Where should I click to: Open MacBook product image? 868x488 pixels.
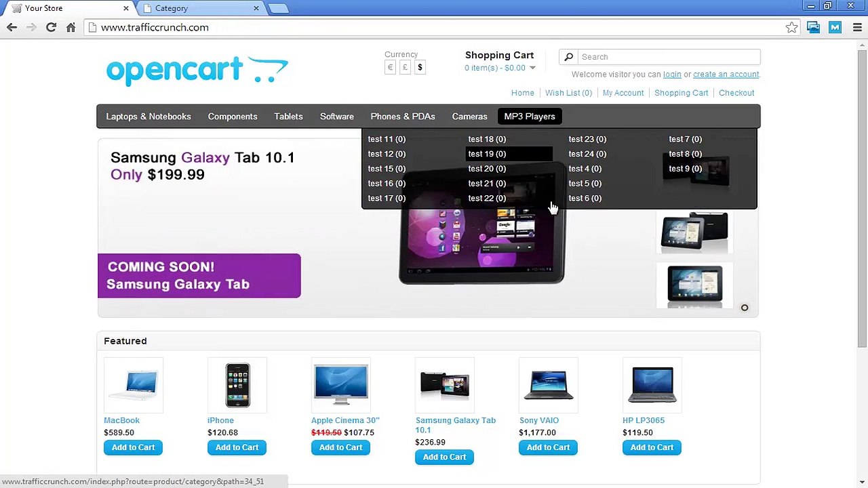134,385
